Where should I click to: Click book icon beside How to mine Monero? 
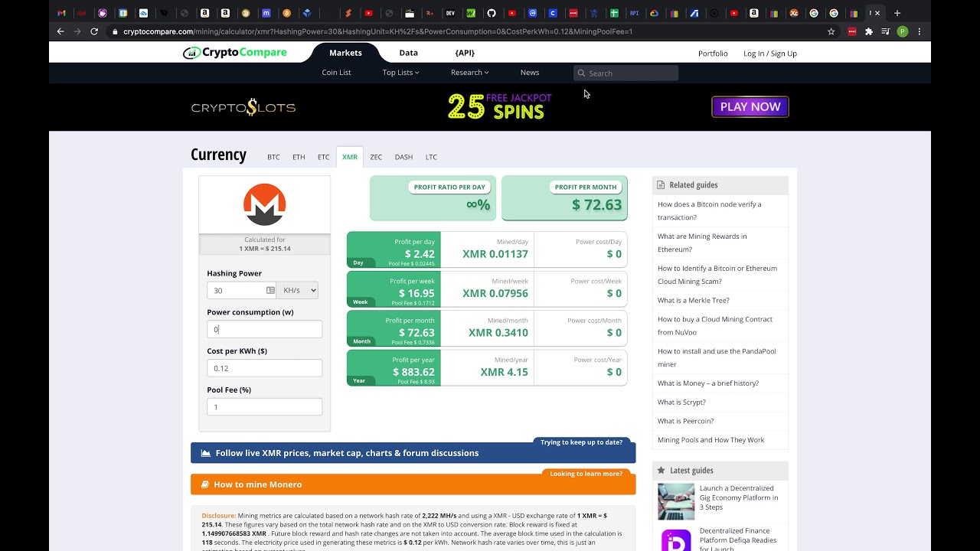[205, 484]
